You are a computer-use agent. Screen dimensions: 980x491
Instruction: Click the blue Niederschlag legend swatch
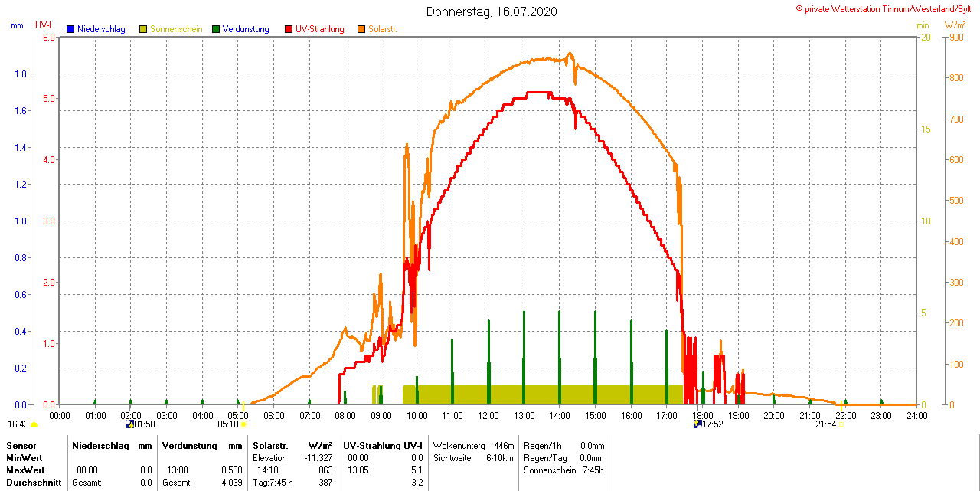point(71,29)
